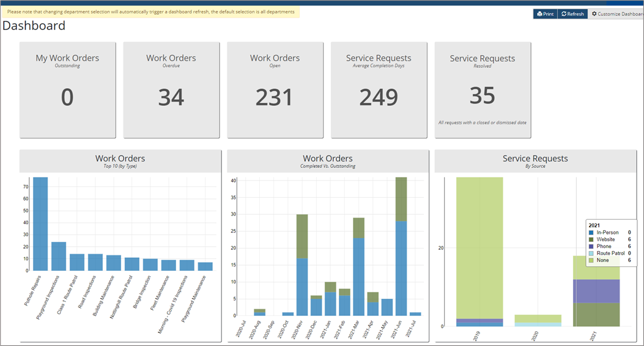
Task: Select the Playground Inspections bar
Action: coord(59,256)
